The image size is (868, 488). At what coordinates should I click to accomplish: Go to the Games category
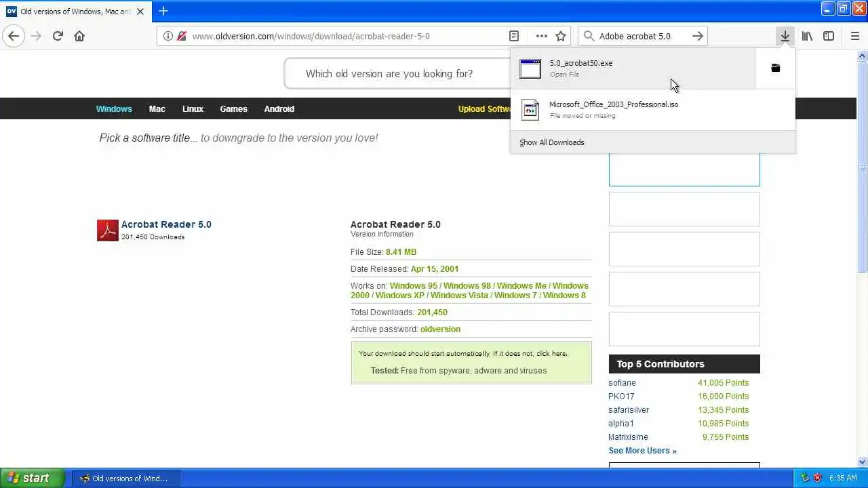click(x=233, y=108)
